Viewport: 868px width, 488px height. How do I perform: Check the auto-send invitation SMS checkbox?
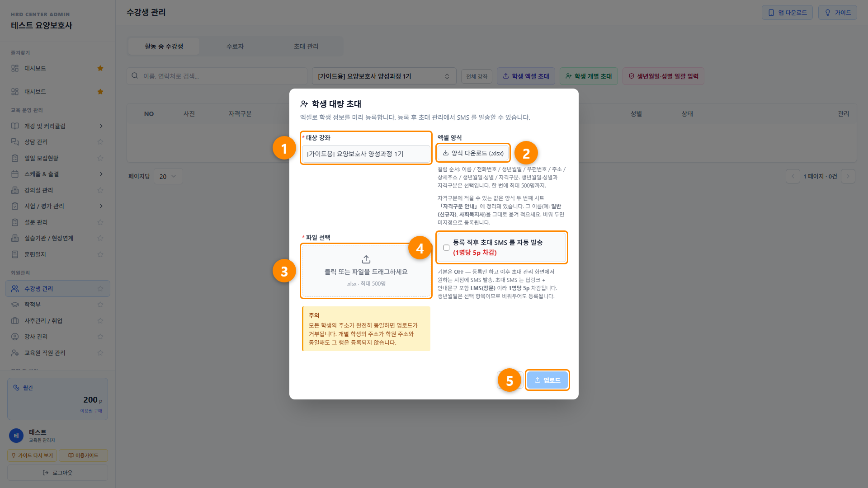pos(446,248)
